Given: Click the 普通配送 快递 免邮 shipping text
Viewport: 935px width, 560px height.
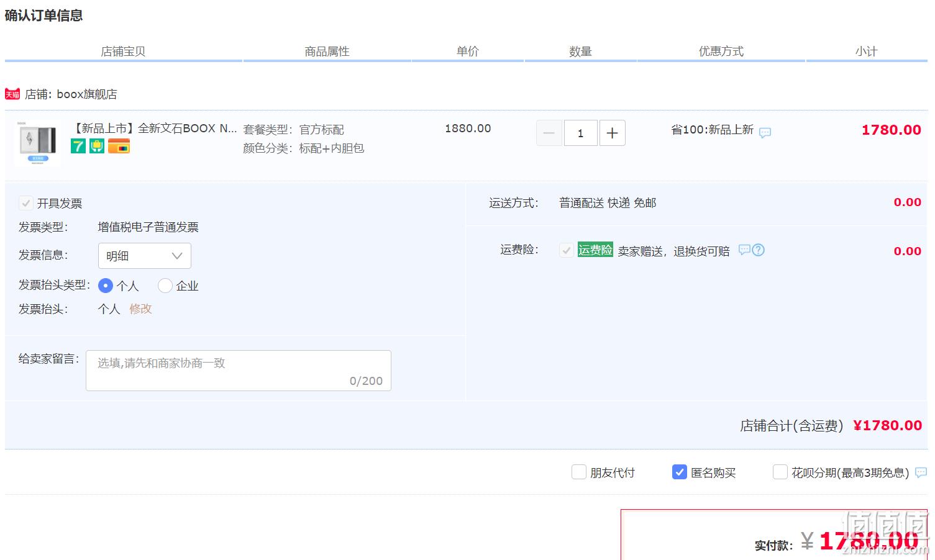Looking at the screenshot, I should (608, 203).
